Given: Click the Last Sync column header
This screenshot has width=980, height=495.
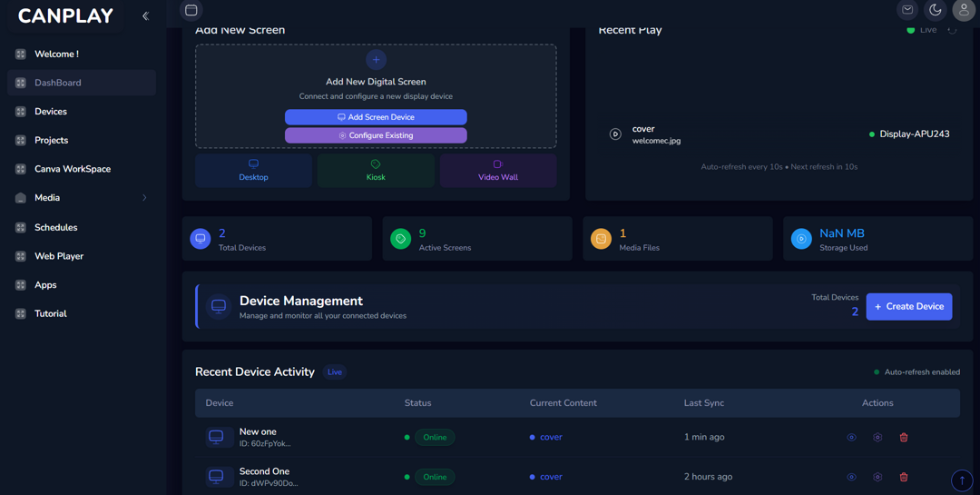Looking at the screenshot, I should pos(704,403).
